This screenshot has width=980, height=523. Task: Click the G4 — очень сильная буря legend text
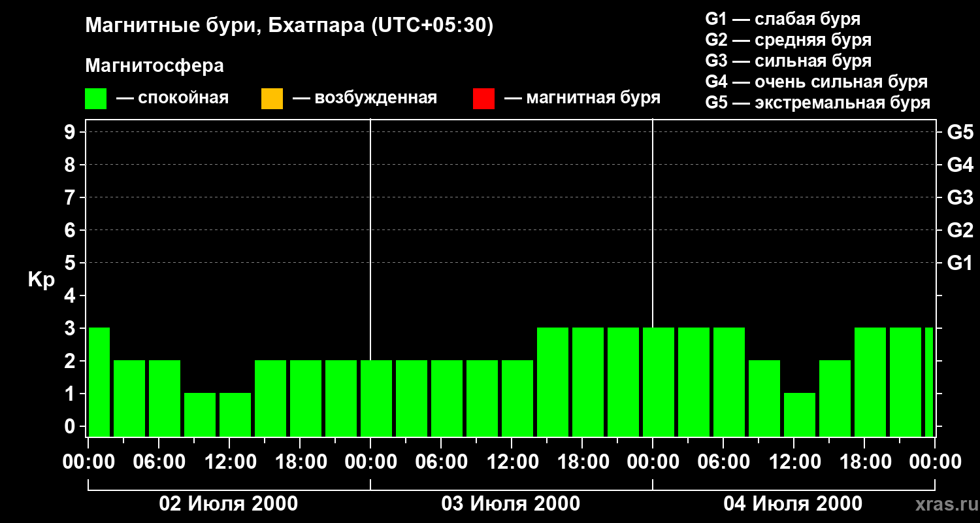pyautogui.click(x=817, y=82)
